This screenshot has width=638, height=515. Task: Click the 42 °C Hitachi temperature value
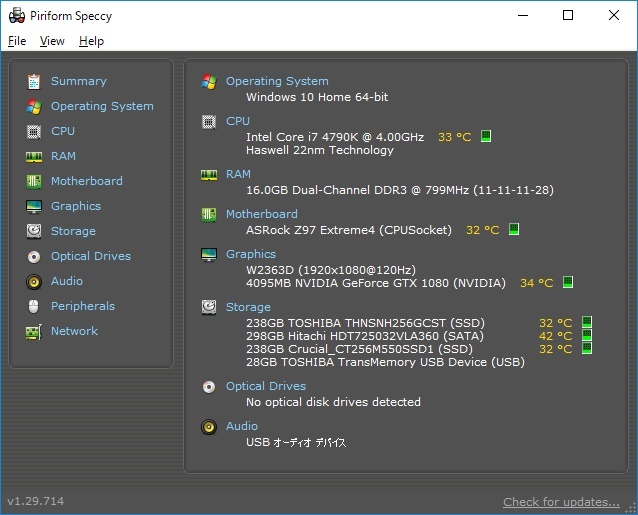(555, 336)
